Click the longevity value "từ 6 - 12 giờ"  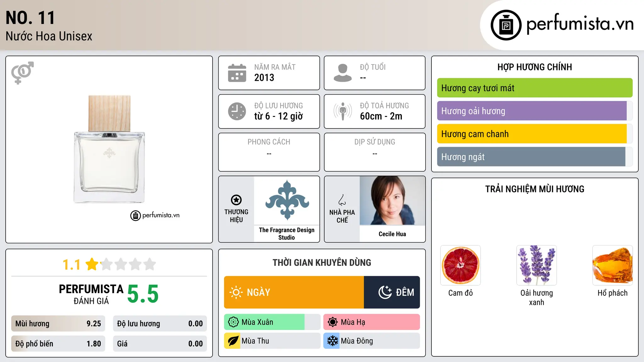click(279, 116)
